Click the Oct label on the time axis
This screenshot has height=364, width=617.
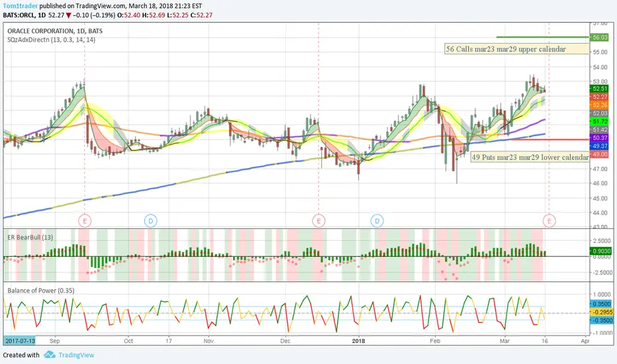[x=128, y=341]
